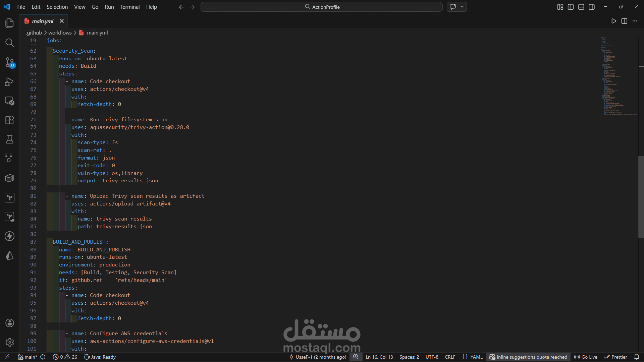
Task: Click the Accounts icon in activity bar
Action: click(9, 323)
